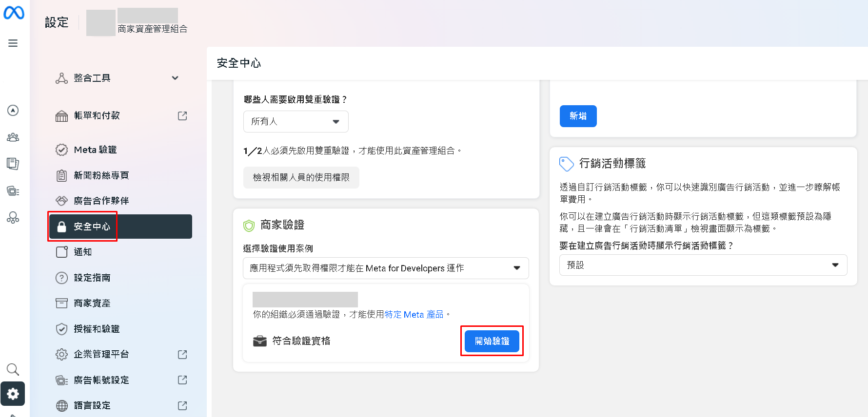Open the 預設 campaign tag dropdown
The height and width of the screenshot is (417, 868).
pyautogui.click(x=703, y=265)
